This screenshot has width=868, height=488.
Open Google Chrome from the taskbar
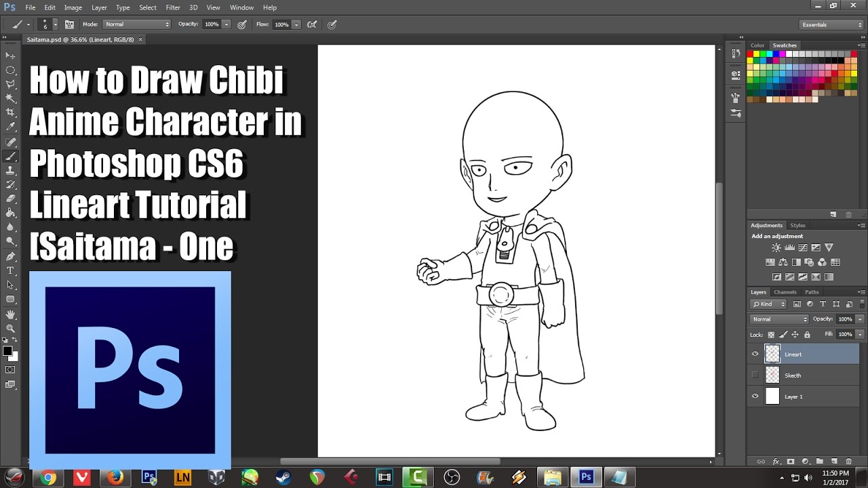pos(47,477)
